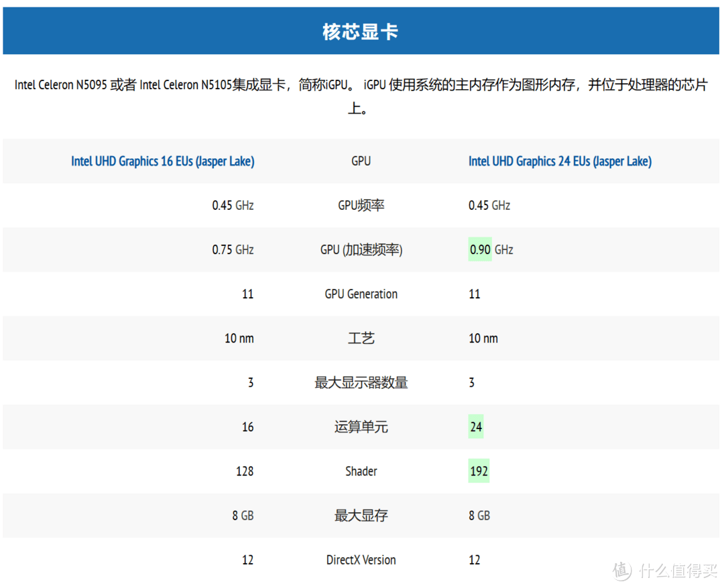Select the 0.75 GHz boost value
Image resolution: width=724 pixels, height=588 pixels.
[233, 250]
